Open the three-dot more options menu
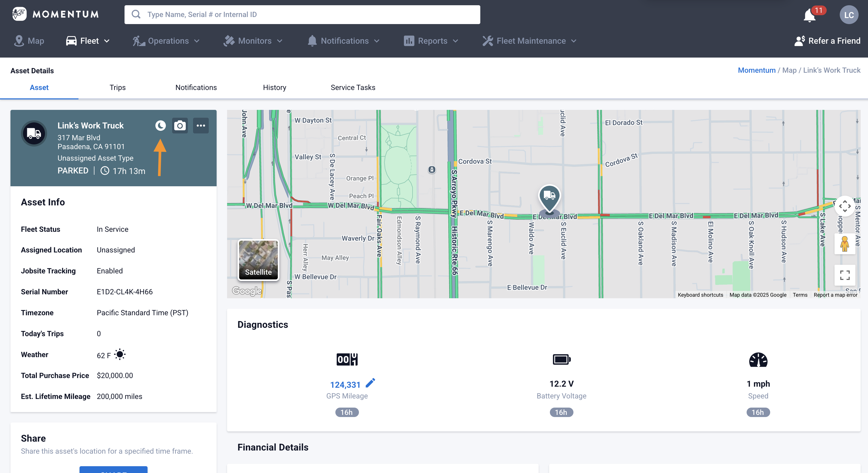The image size is (868, 473). click(201, 126)
